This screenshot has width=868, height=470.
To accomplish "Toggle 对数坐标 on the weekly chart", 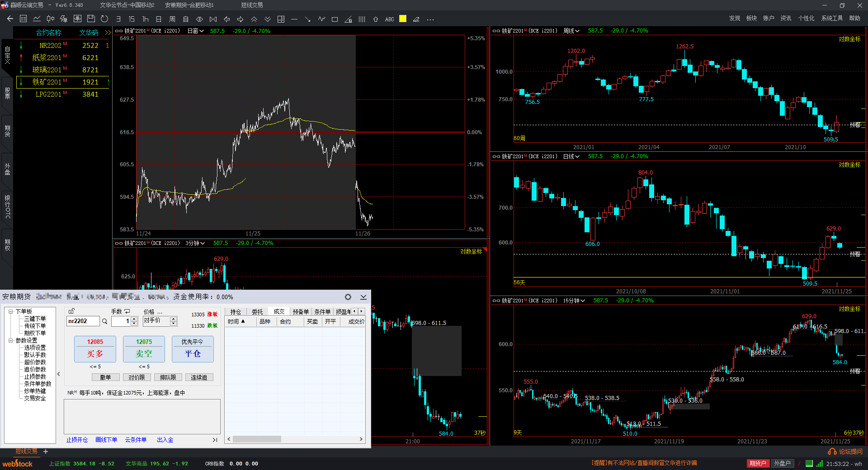I will point(849,39).
